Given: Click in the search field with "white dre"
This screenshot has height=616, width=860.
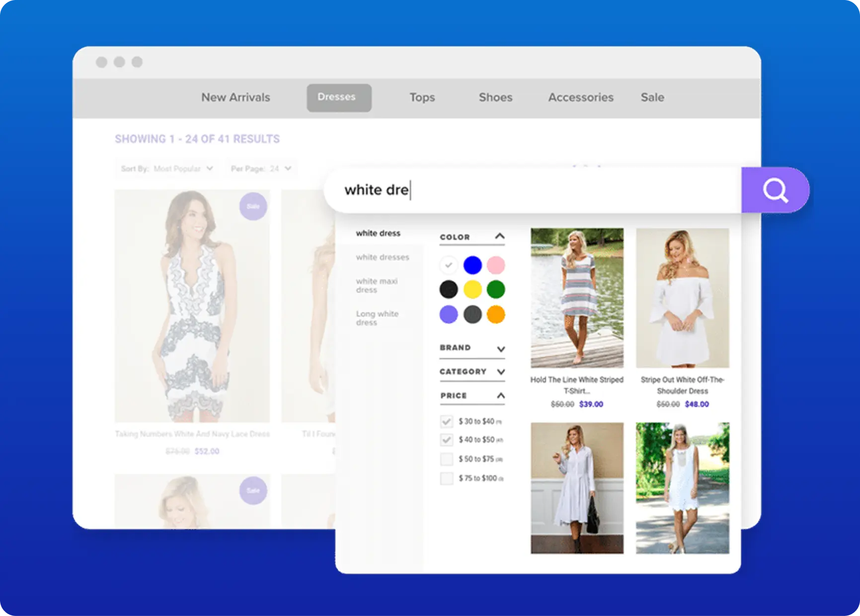Looking at the screenshot, I should [x=532, y=190].
